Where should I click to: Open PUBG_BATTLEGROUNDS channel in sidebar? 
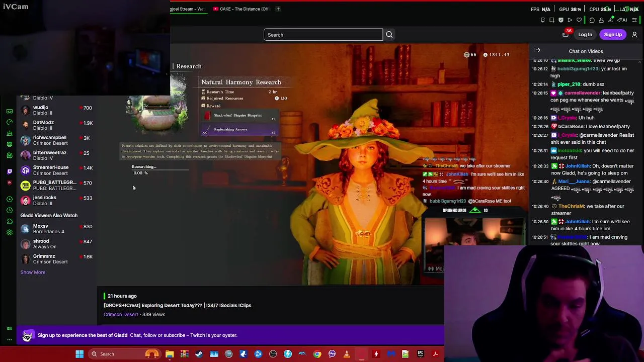56,186
